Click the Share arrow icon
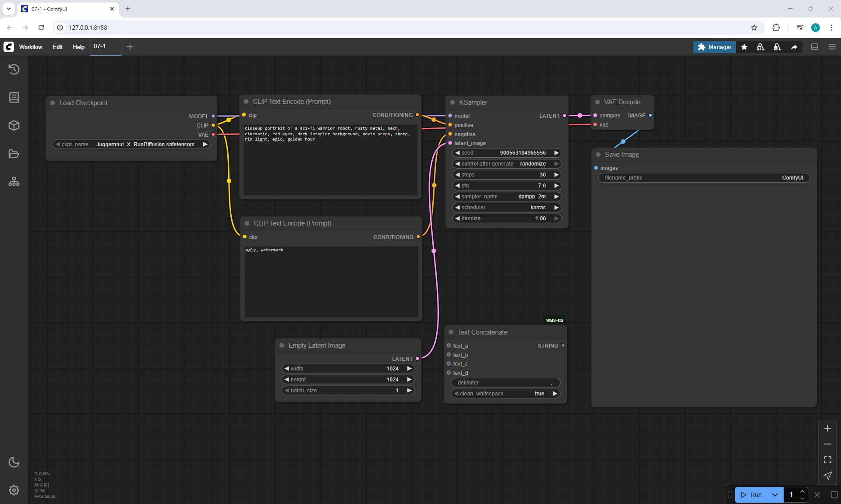 [x=794, y=47]
